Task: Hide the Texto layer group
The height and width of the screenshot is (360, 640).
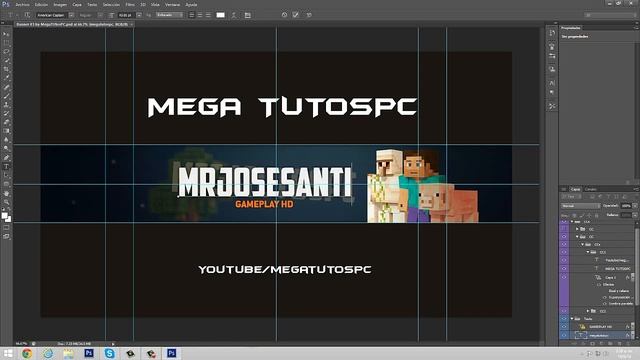Action: click(564, 319)
